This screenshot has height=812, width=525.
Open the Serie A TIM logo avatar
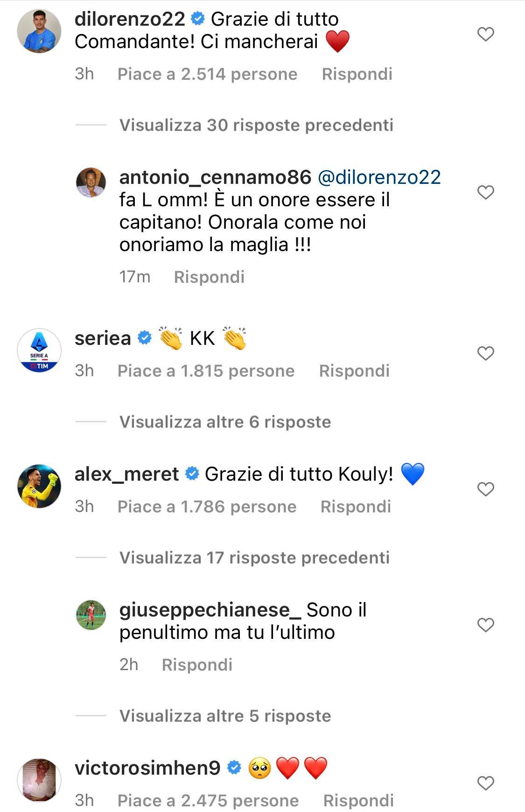[39, 350]
